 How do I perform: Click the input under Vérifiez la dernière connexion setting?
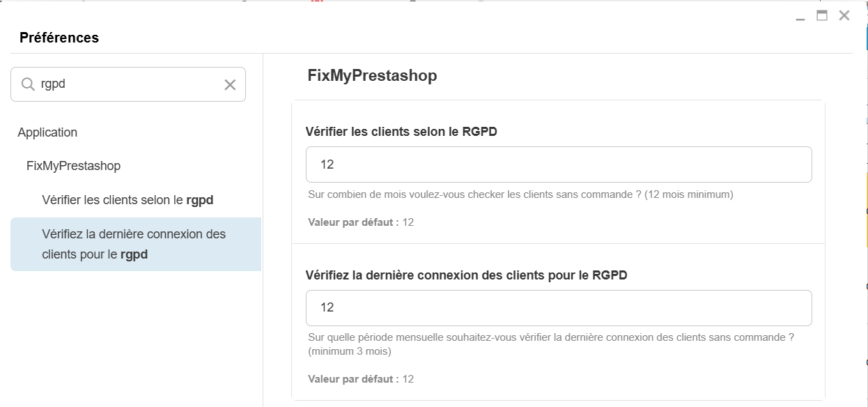pyautogui.click(x=558, y=308)
